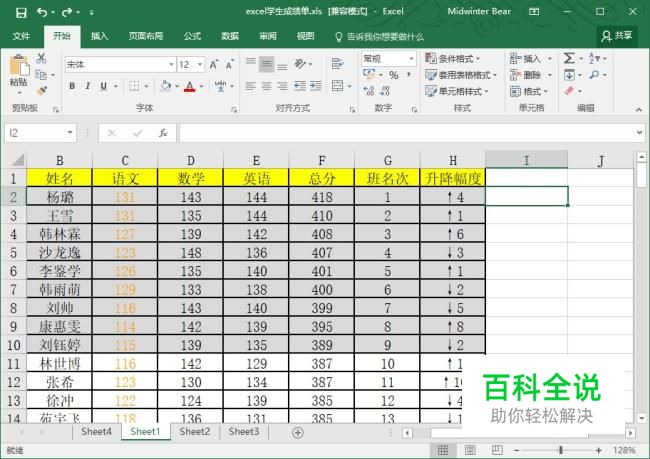Click the AutoSum sigma icon
Image resolution: width=650 pixels, height=459 pixels.
click(569, 58)
